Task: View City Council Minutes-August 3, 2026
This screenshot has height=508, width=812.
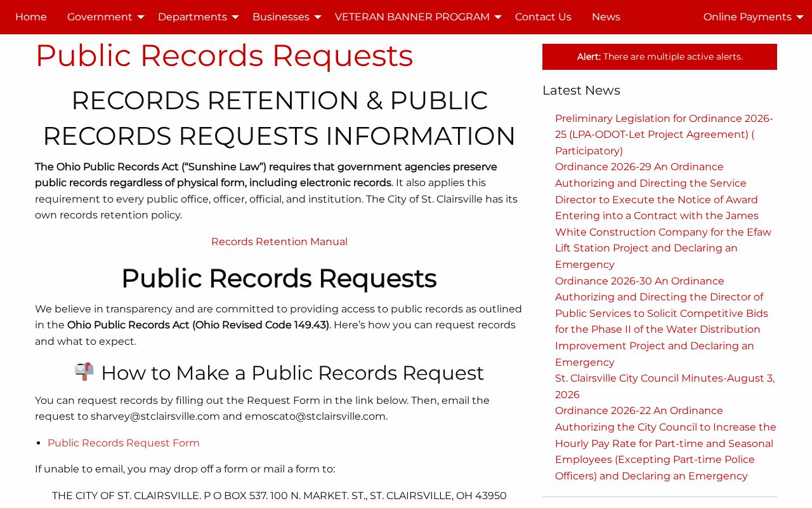Action: click(x=665, y=387)
